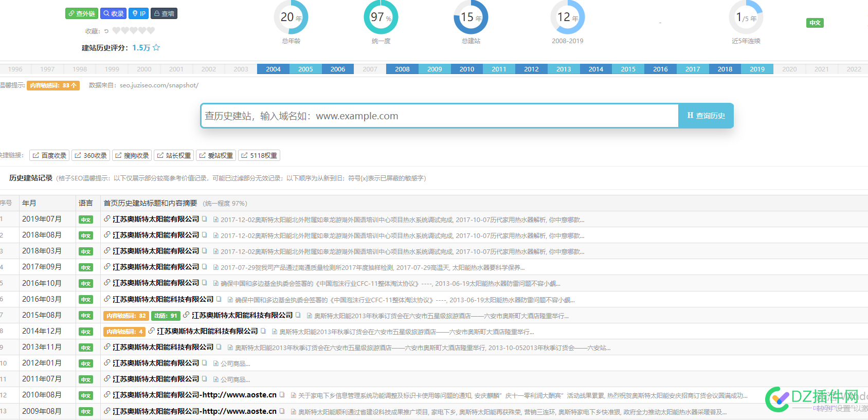Open the 搜狗收录 quick link

tap(132, 155)
